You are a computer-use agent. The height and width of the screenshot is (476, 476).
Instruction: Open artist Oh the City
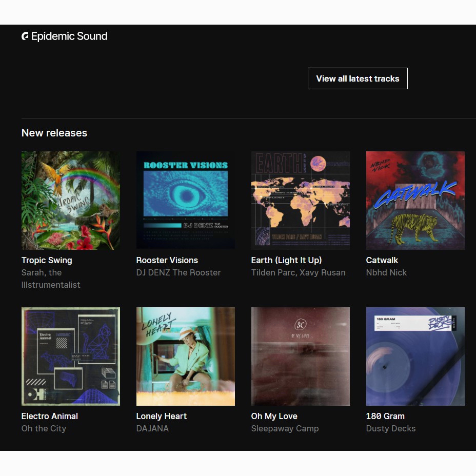click(x=44, y=429)
